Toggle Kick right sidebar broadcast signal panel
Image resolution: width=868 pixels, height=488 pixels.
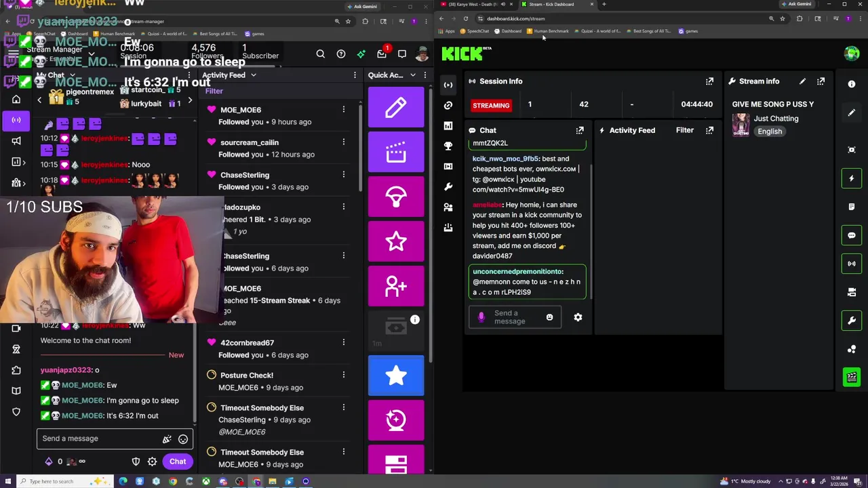pyautogui.click(x=852, y=264)
